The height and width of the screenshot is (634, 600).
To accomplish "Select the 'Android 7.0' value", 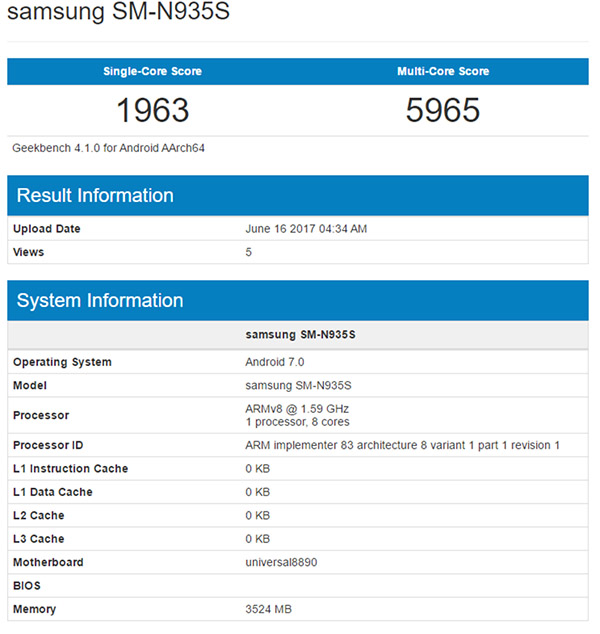I will [x=275, y=362].
